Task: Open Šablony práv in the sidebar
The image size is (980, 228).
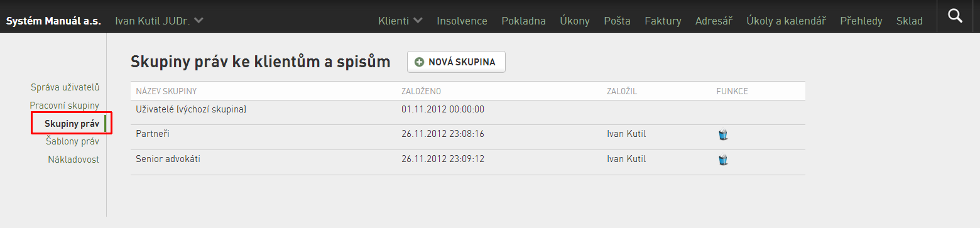Action: (72, 141)
